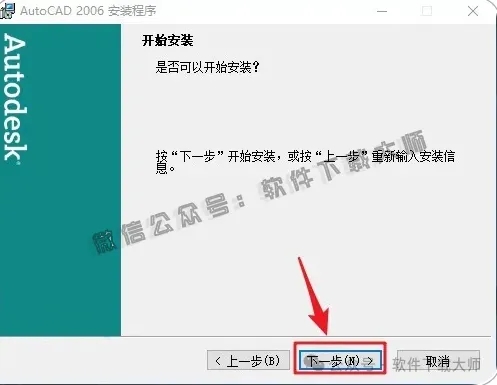Click the AutoCAD 2006 安装程序 title text
This screenshot has height=385, width=497.
point(88,11)
